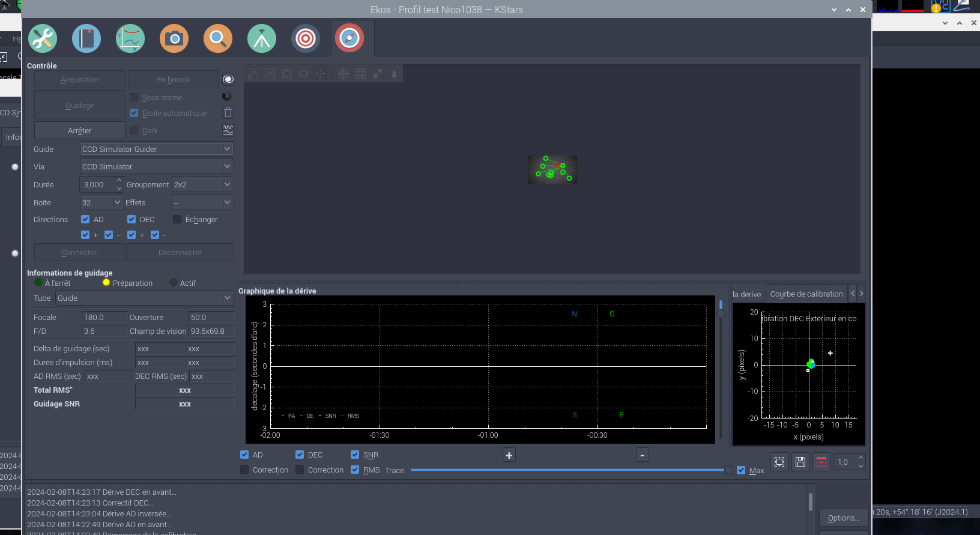
Task: Open the Groupement 2x2 dropdown
Action: point(202,184)
